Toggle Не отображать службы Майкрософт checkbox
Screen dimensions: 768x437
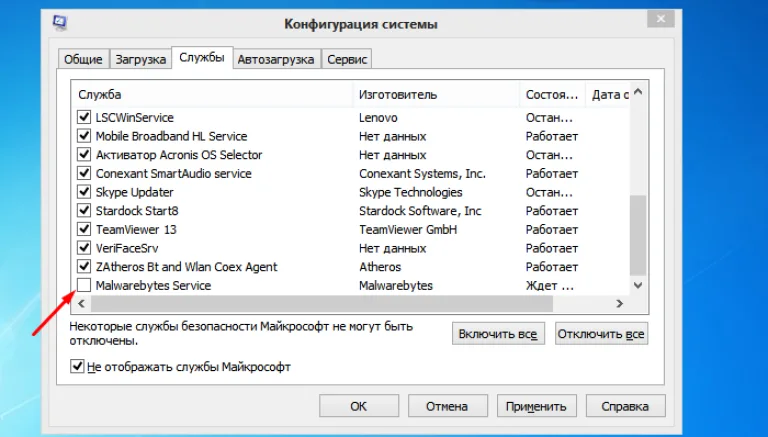[77, 366]
